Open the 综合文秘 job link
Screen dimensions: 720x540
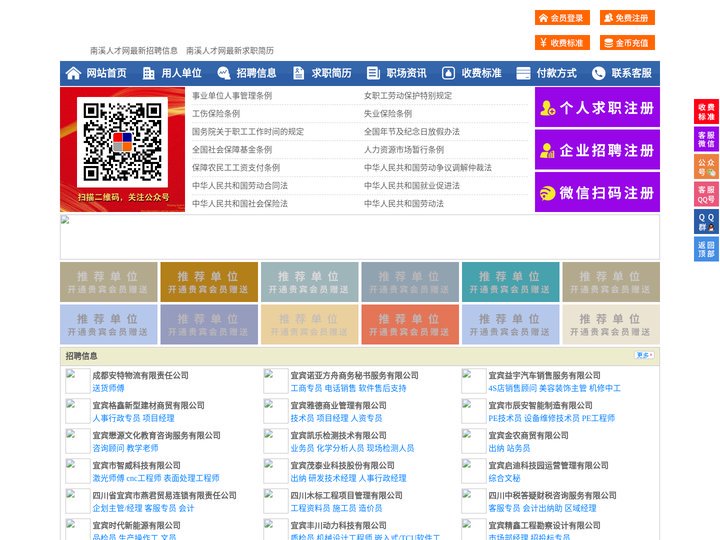pyautogui.click(x=504, y=478)
